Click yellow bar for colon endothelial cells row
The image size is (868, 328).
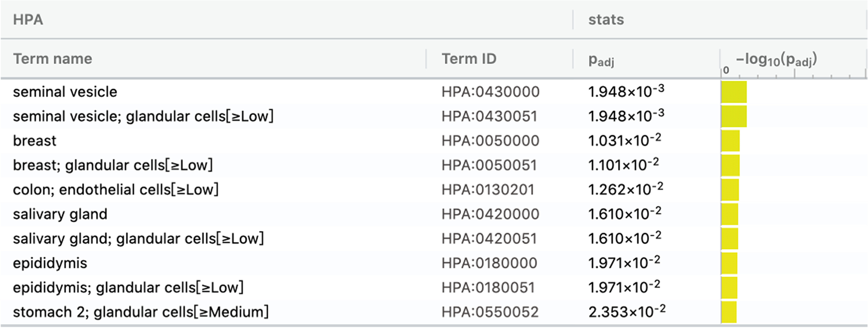[730, 190]
